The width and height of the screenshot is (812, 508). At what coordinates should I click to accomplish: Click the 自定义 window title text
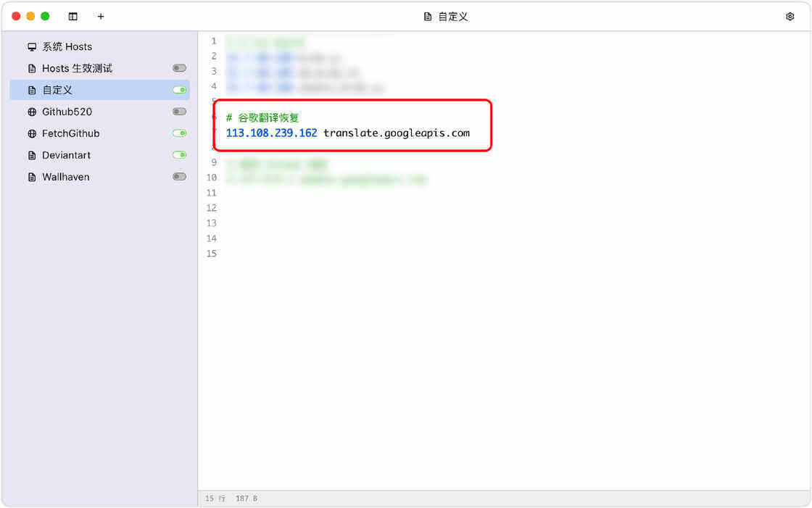pos(453,17)
